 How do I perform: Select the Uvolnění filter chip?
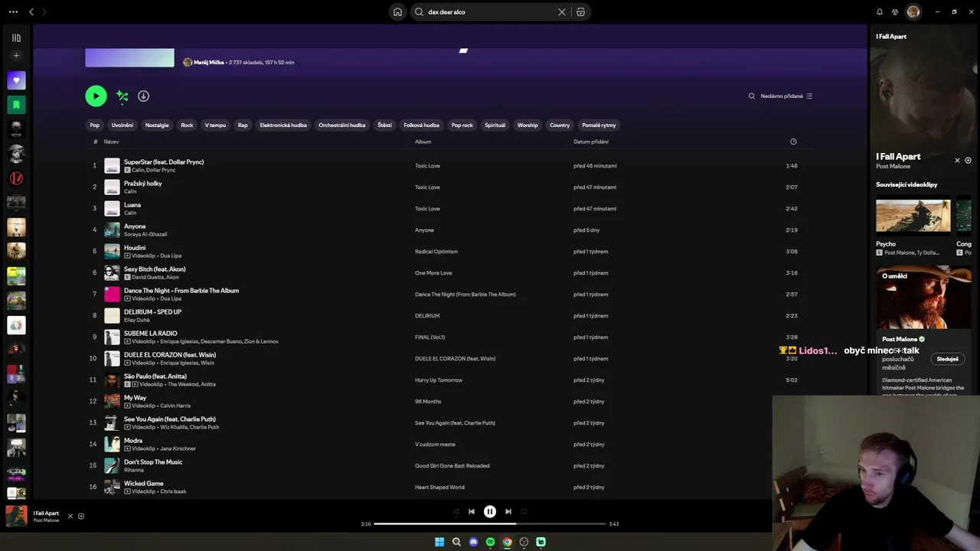(x=122, y=125)
